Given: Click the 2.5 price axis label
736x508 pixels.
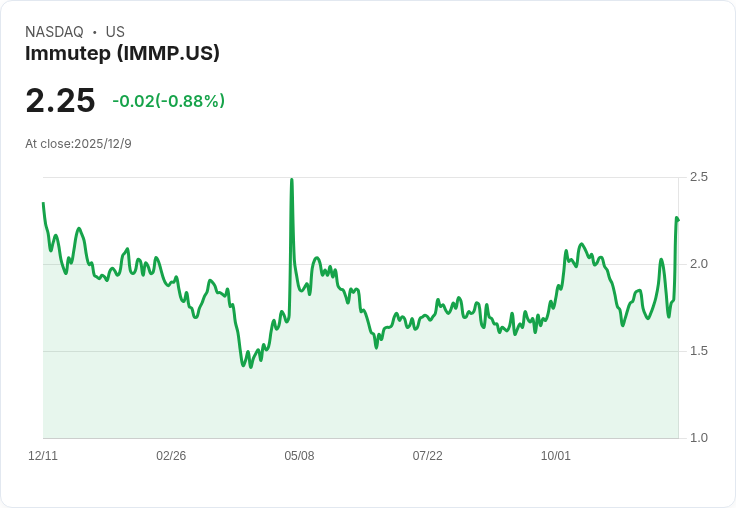Looking at the screenshot, I should pyautogui.click(x=699, y=177).
